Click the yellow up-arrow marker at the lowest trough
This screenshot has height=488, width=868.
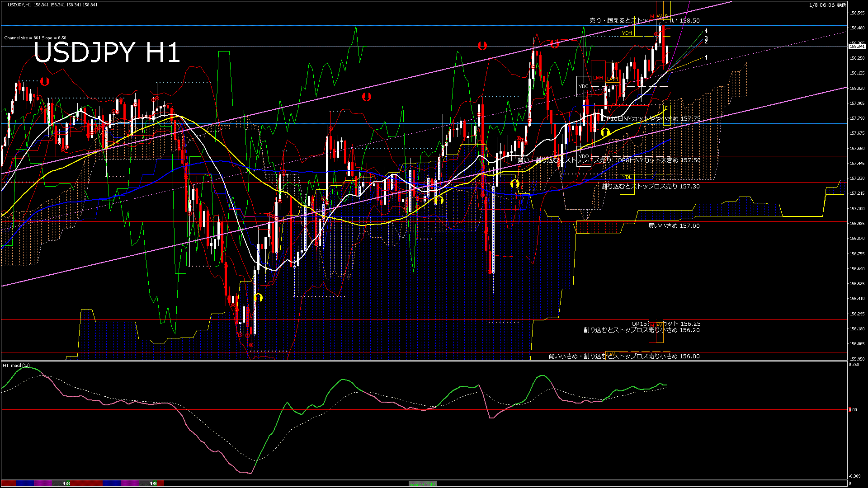tap(258, 297)
